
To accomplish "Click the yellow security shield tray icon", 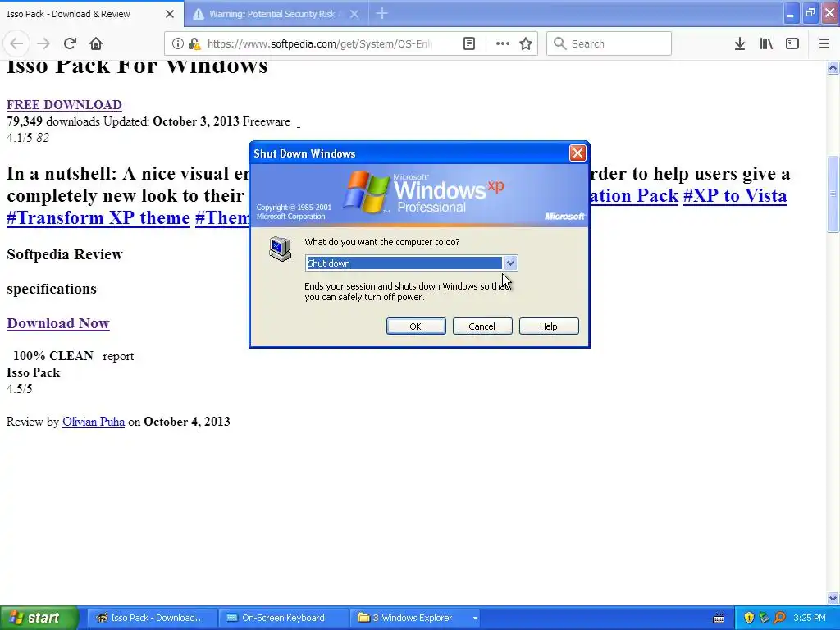I will (749, 618).
